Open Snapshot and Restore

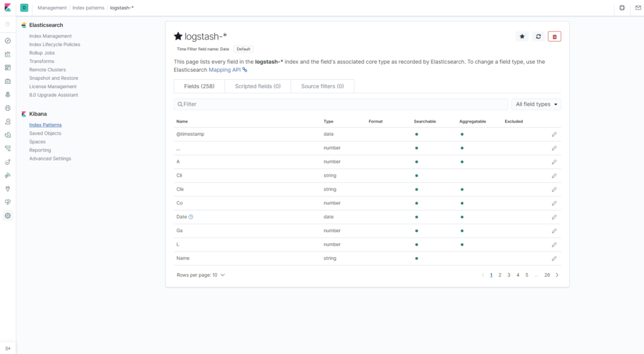[x=53, y=78]
